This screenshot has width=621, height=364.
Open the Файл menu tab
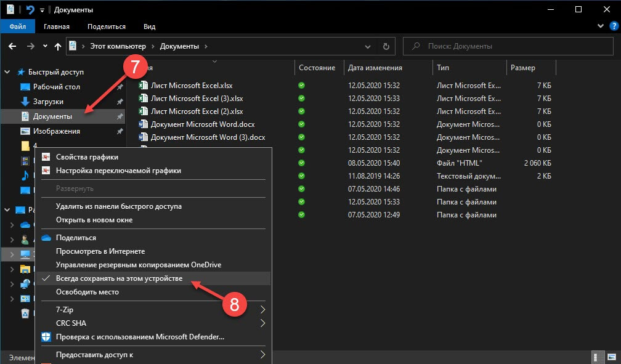17,26
